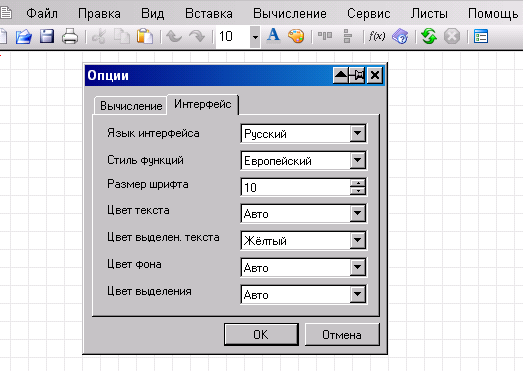
Task: Switch to the Вычисление tab in dialog
Action: (131, 106)
